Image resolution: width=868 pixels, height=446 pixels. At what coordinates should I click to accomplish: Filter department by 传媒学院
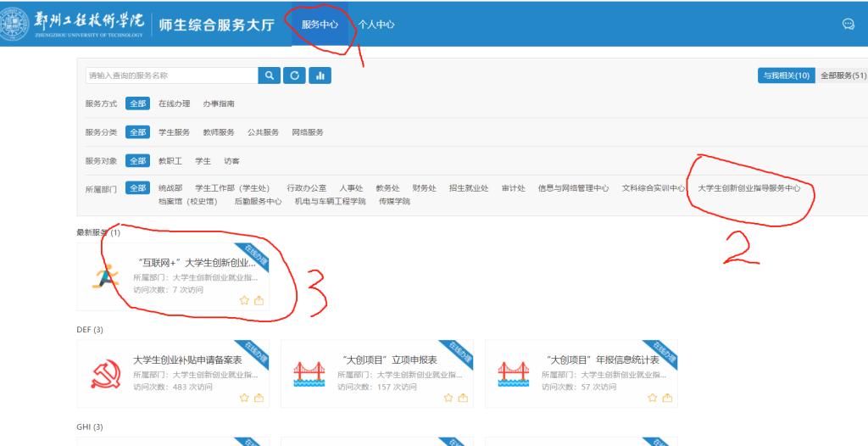395,202
